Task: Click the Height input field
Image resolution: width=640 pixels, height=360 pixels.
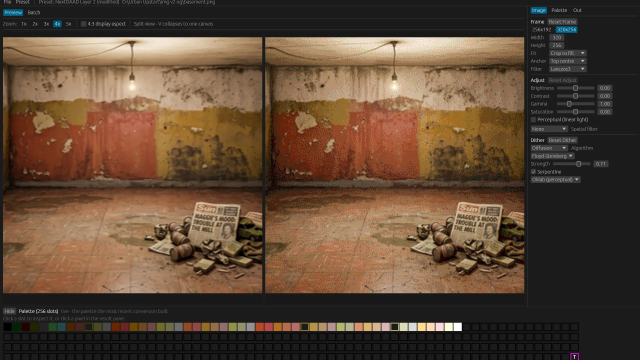Action: point(557,45)
